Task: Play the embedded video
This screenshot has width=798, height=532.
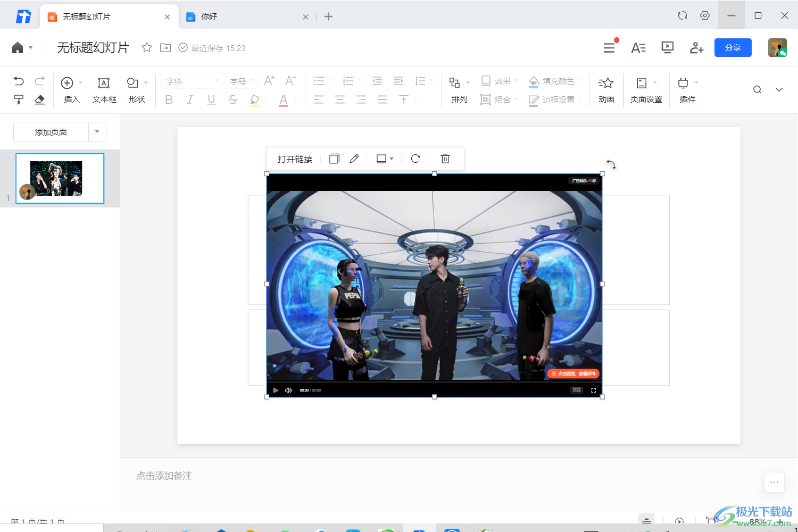Action: click(276, 390)
